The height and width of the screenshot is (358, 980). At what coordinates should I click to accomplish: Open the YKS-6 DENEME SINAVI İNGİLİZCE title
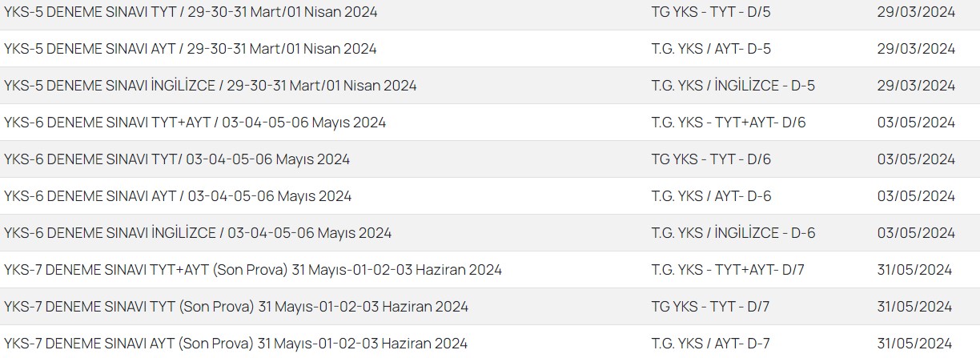197,233
